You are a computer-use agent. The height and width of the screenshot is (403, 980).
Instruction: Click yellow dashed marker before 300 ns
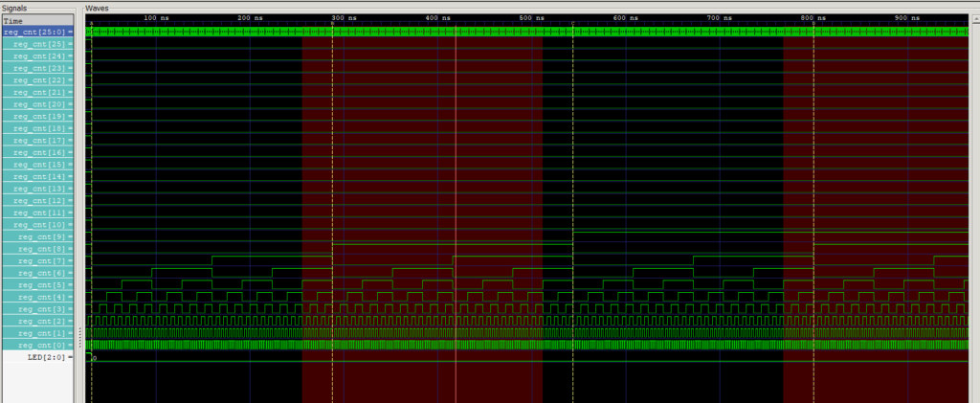coord(332,213)
